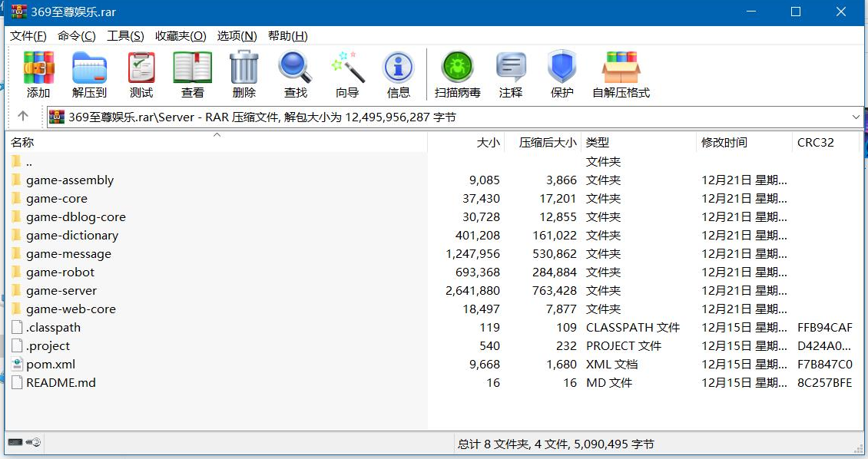Click the 删除 (Delete) toolbar icon
This screenshot has height=459, width=868.
point(243,73)
